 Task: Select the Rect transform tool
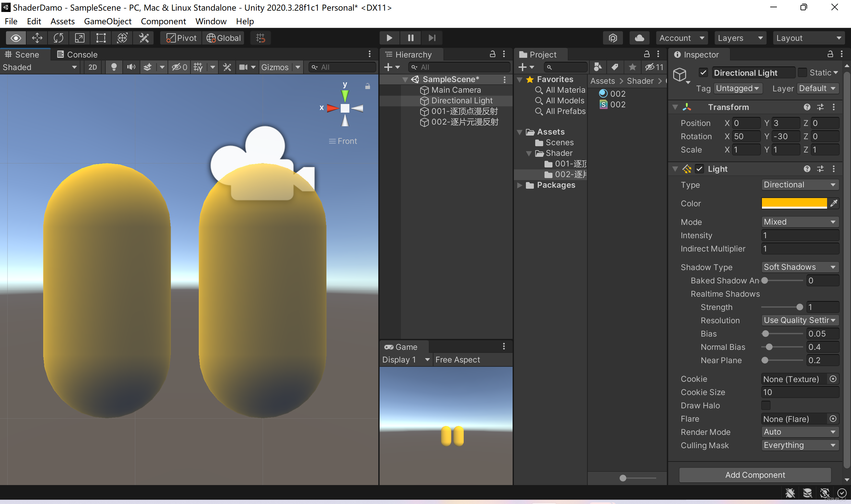click(101, 38)
